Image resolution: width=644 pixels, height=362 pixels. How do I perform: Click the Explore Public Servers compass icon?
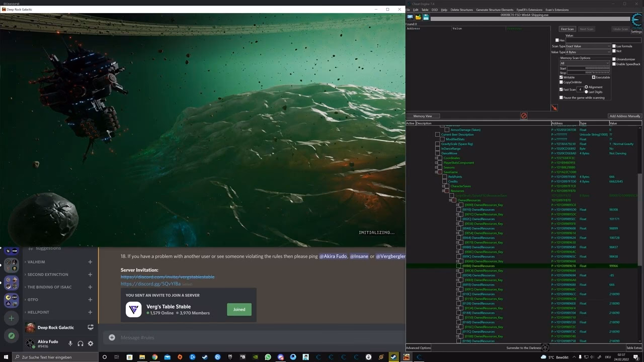11,336
